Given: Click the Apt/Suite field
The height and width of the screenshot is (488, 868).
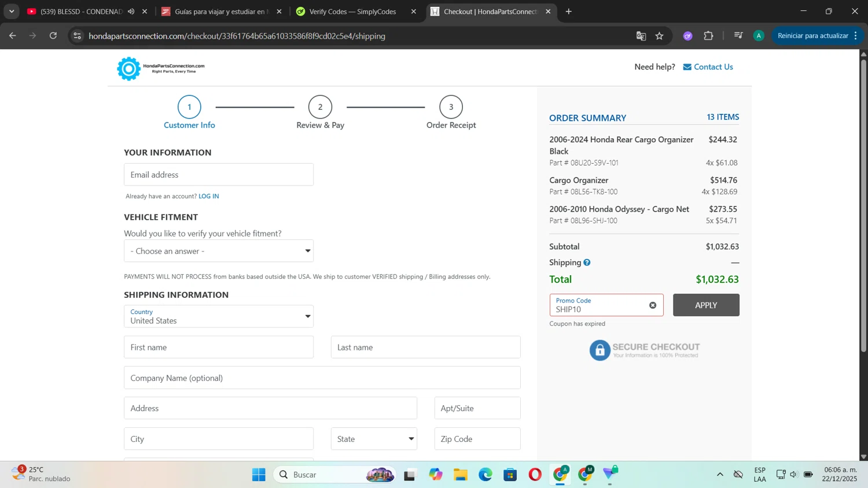Looking at the screenshot, I should 477,408.
